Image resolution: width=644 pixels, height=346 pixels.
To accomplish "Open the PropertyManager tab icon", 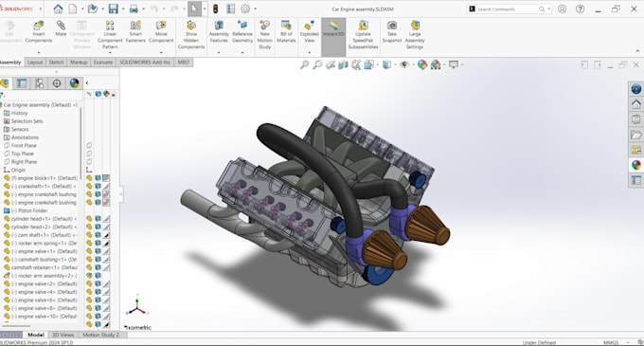I will 22,83.
